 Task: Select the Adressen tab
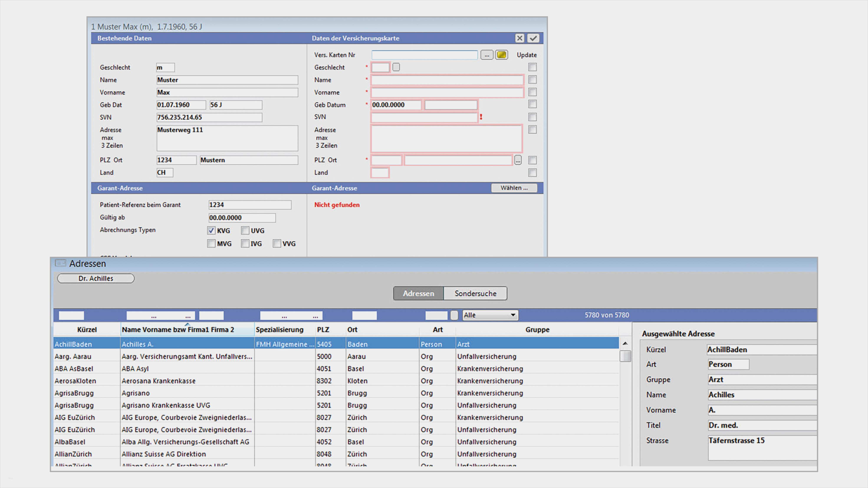(419, 293)
